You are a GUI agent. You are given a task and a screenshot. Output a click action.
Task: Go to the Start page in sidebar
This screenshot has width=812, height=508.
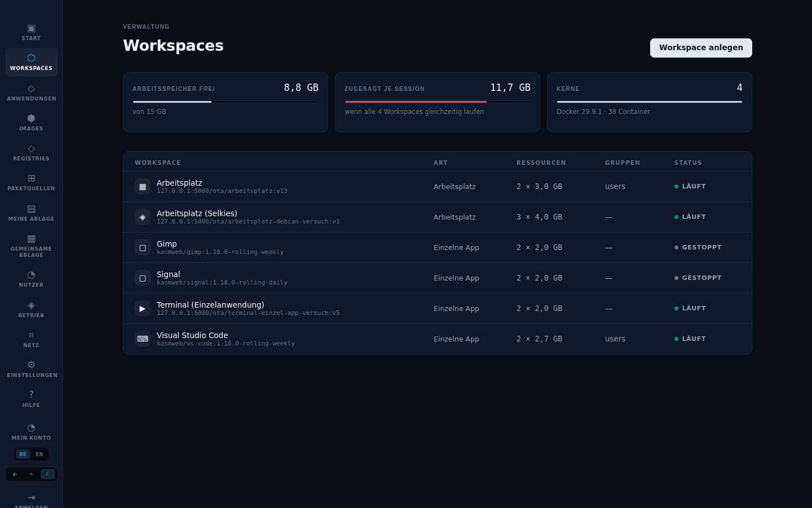(x=31, y=32)
